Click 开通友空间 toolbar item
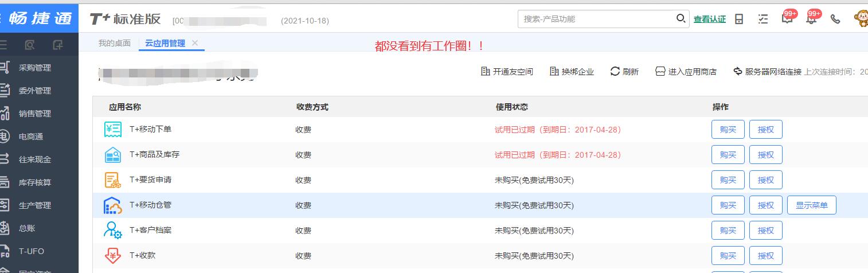 coord(507,72)
